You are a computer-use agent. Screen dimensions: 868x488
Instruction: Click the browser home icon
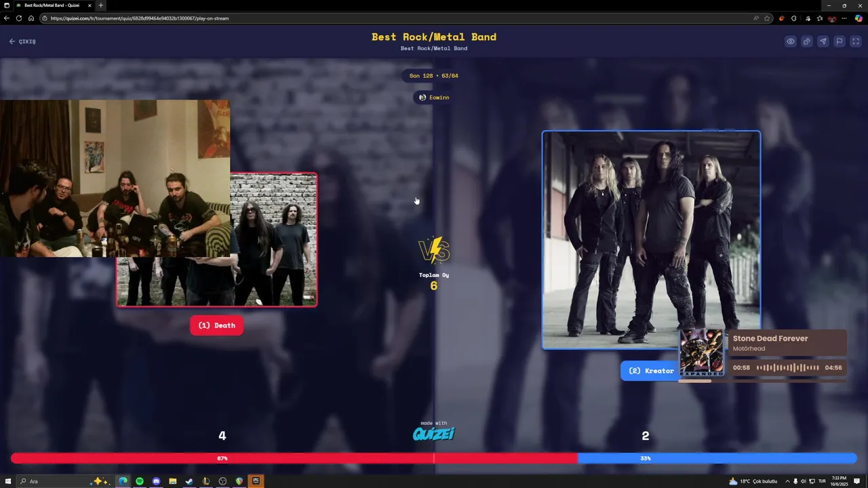(x=31, y=18)
